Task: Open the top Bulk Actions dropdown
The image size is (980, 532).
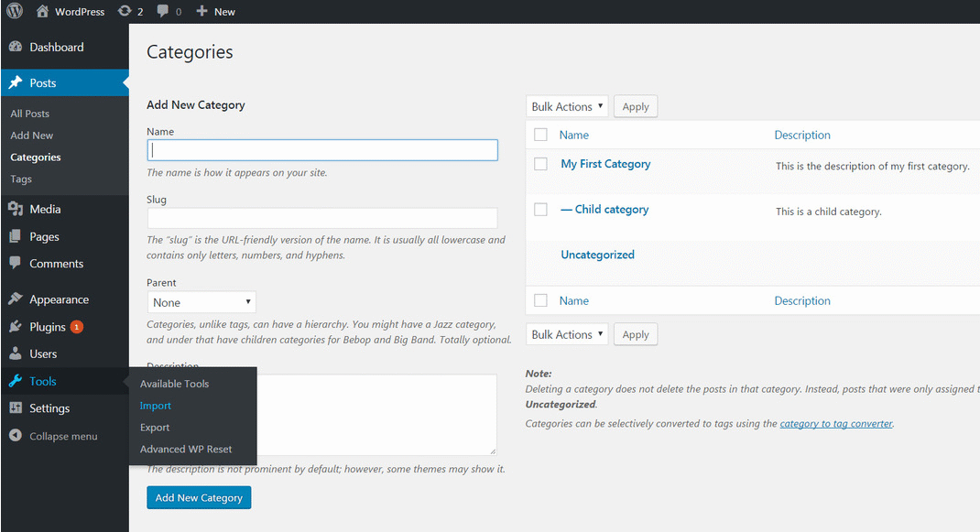Action: pyautogui.click(x=566, y=106)
